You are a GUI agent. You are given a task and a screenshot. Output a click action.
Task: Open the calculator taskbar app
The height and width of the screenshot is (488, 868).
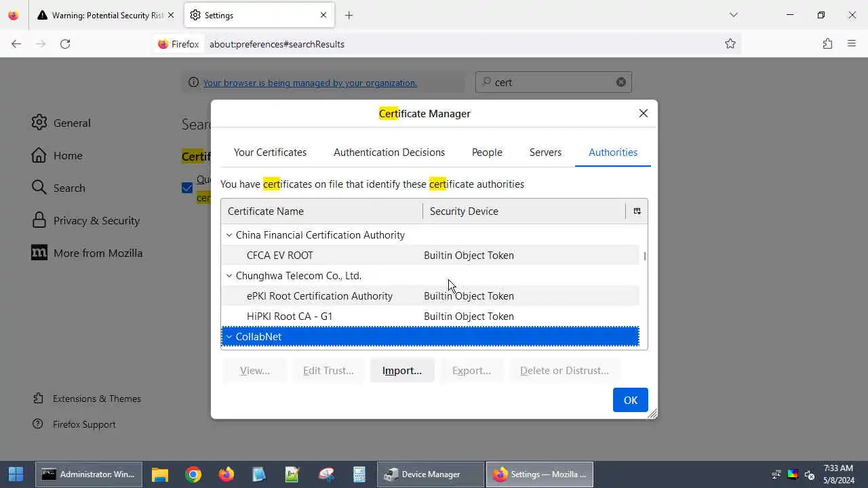point(359,474)
